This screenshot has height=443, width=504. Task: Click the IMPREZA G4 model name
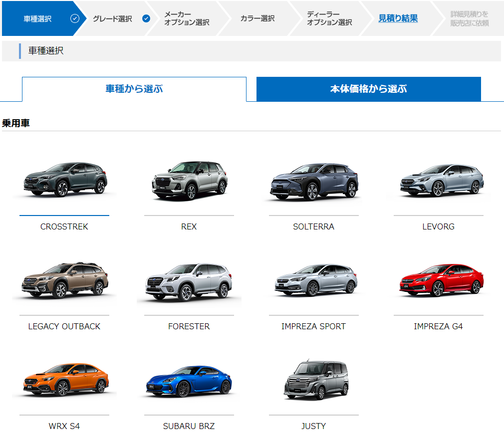pyautogui.click(x=439, y=326)
